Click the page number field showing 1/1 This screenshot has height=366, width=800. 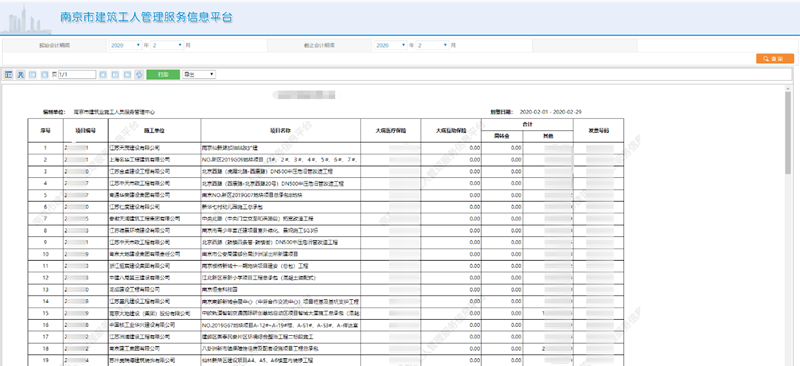pyautogui.click(x=77, y=75)
